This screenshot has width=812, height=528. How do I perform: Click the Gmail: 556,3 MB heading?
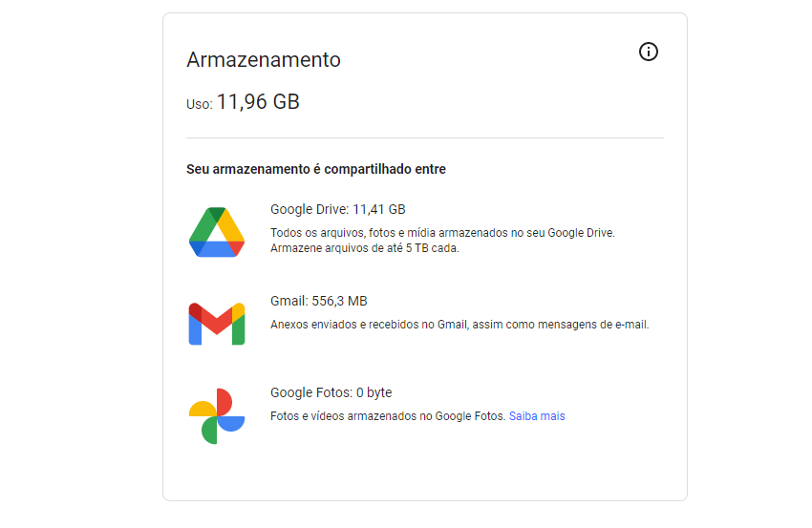click(318, 301)
